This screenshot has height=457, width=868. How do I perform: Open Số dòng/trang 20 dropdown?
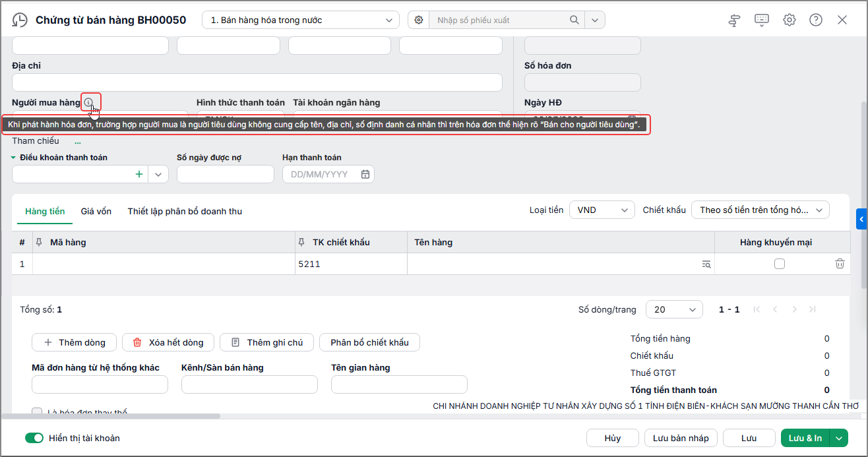pos(674,309)
